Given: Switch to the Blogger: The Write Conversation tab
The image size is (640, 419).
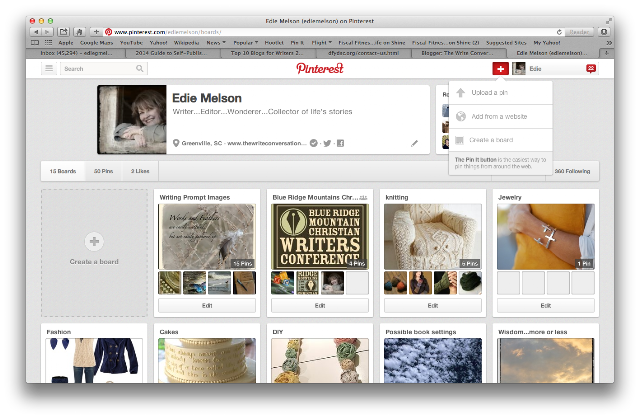Looking at the screenshot, I should click(x=459, y=53).
